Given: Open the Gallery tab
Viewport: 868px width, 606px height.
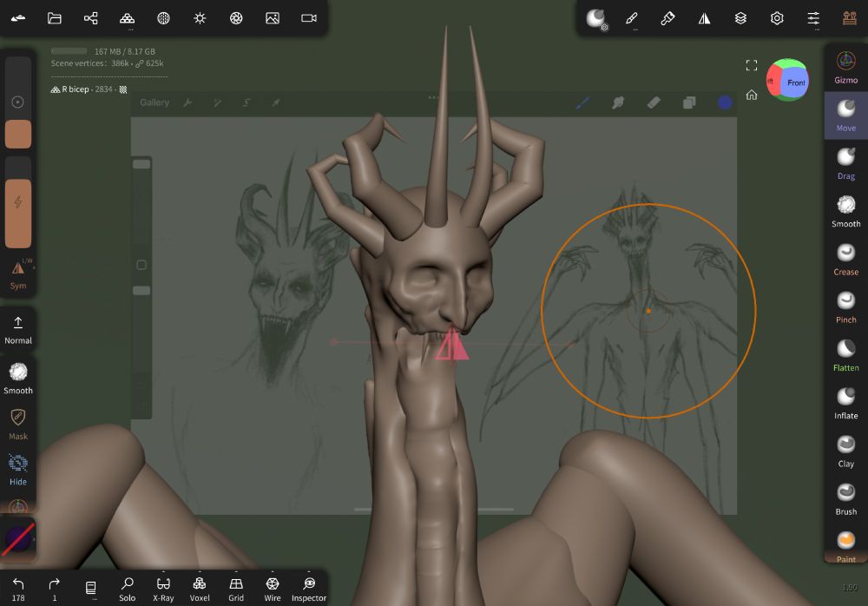Looking at the screenshot, I should (154, 102).
